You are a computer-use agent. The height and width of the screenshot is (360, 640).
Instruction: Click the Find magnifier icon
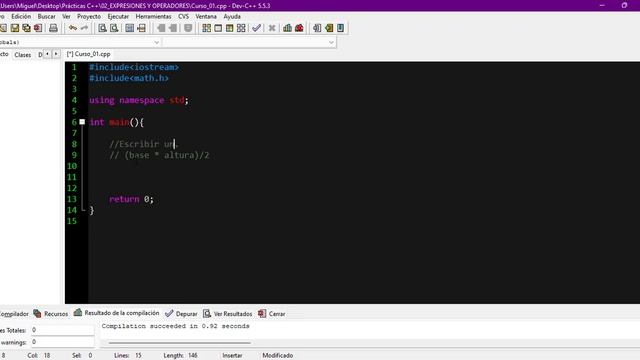102,28
